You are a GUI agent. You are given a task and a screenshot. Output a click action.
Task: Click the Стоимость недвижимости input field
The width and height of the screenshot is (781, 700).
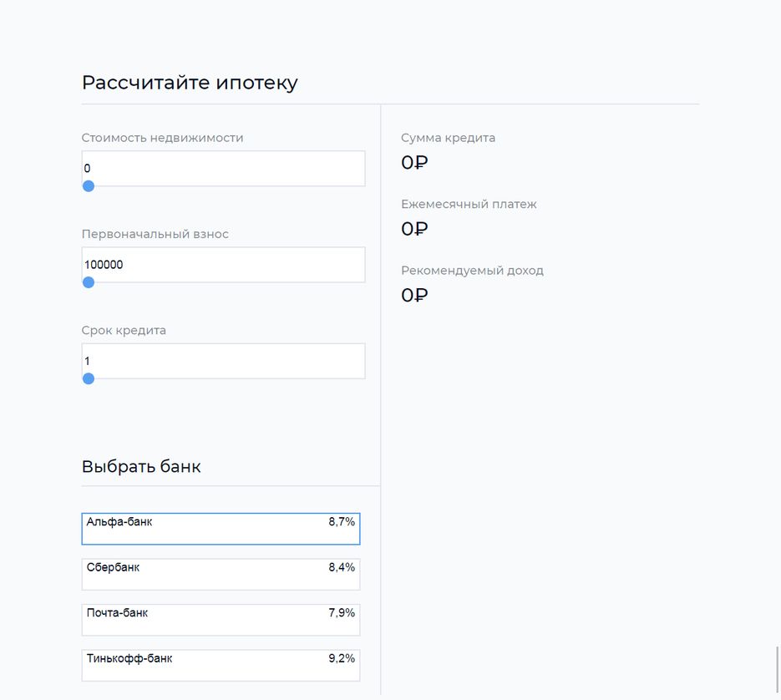tap(223, 169)
